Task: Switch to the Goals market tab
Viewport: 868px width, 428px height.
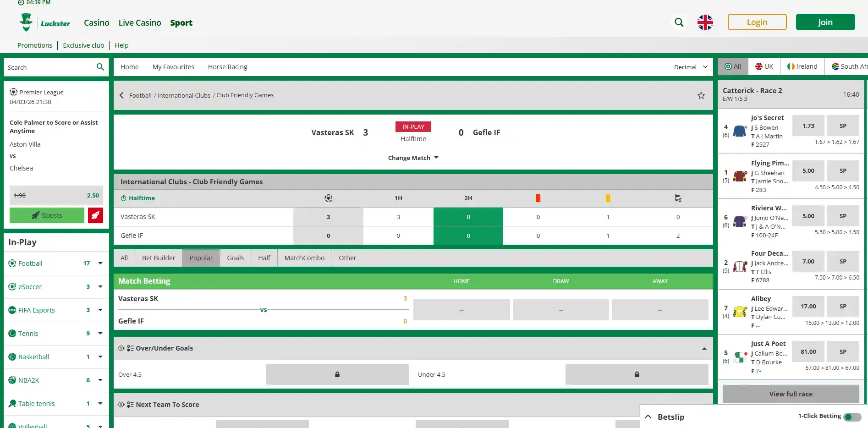Action: click(x=235, y=258)
